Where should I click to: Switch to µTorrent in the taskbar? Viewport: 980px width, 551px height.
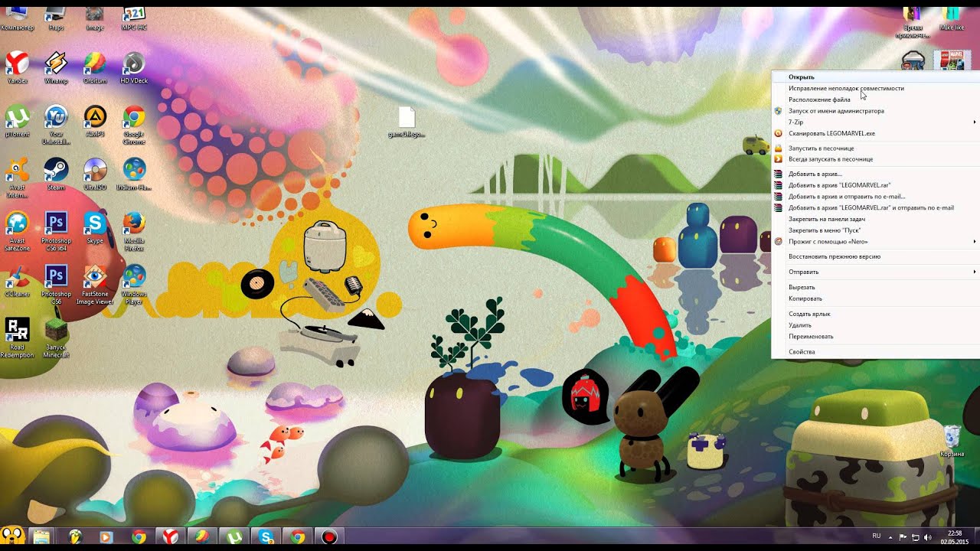[x=234, y=536]
